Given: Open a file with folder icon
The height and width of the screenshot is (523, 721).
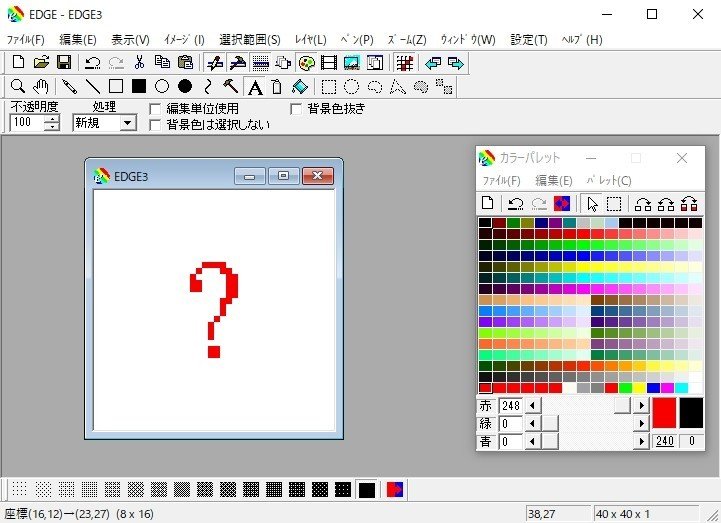Looking at the screenshot, I should (41, 63).
